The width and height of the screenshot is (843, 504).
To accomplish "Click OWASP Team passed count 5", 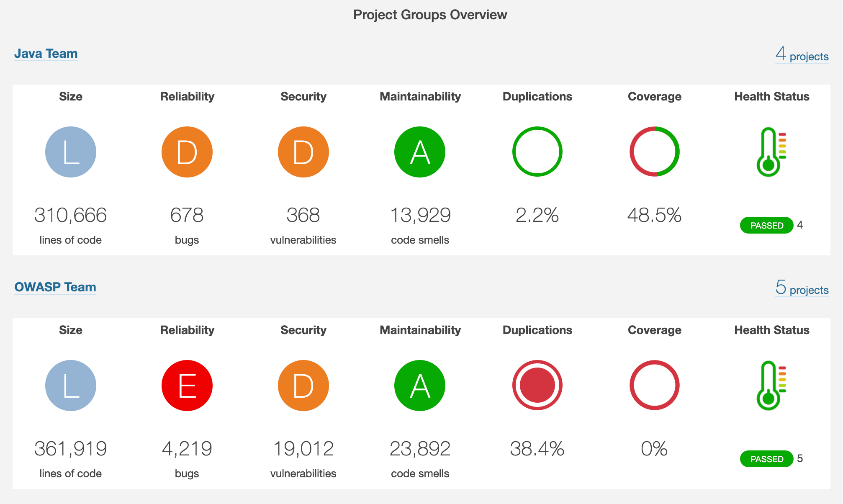I will tap(800, 459).
